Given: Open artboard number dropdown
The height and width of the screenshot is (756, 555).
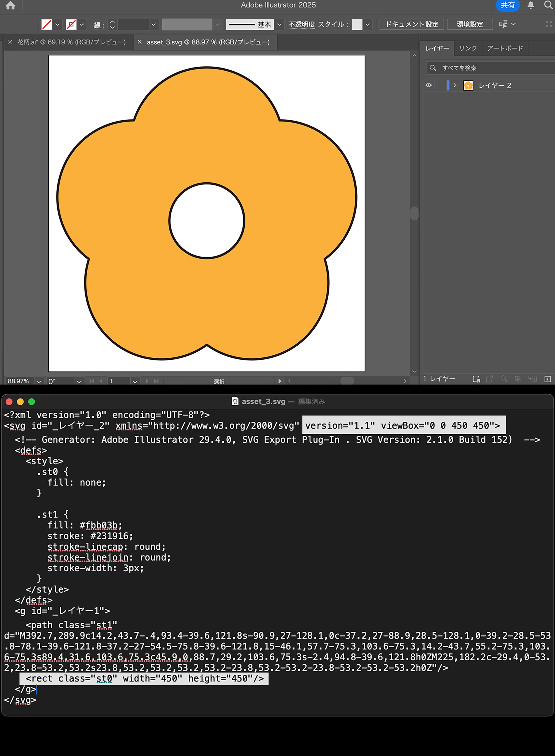Looking at the screenshot, I should click(135, 381).
